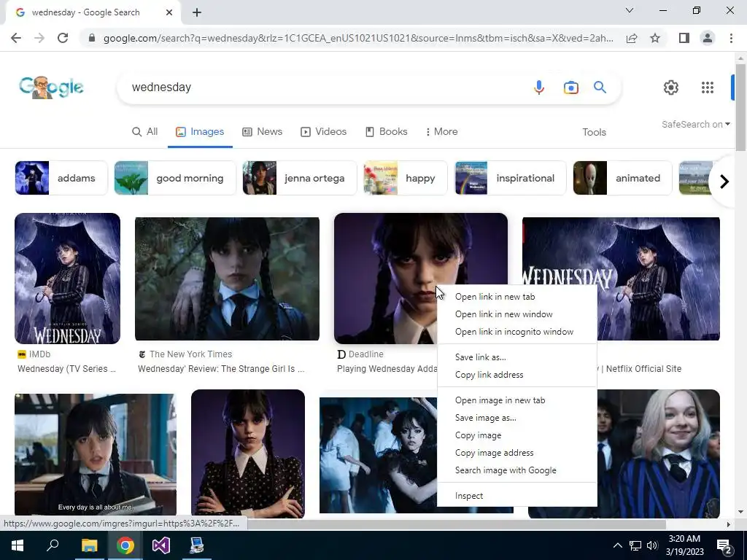Reload the page with the refresh icon
This screenshot has width=747, height=560.
pyautogui.click(x=63, y=38)
